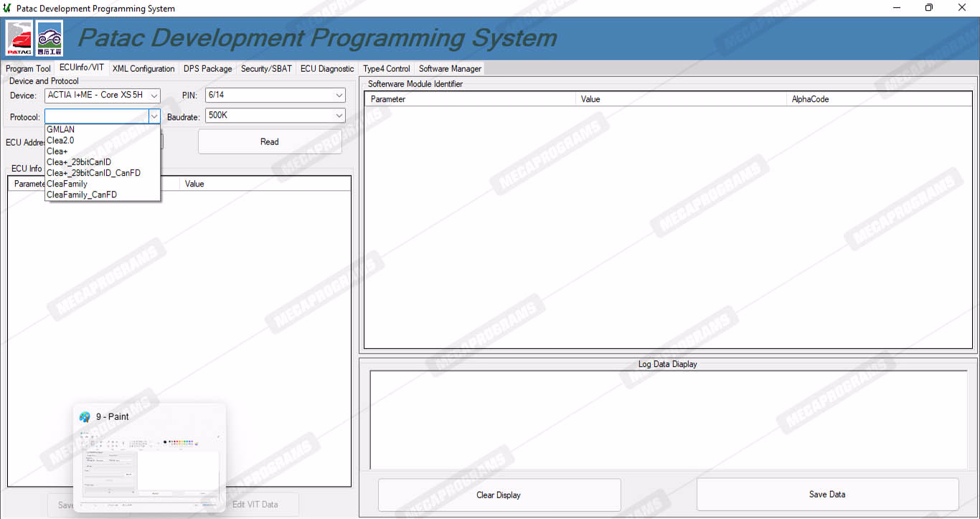This screenshot has width=980, height=519.
Task: Click the blue engineering logo icon
Action: [x=50, y=38]
